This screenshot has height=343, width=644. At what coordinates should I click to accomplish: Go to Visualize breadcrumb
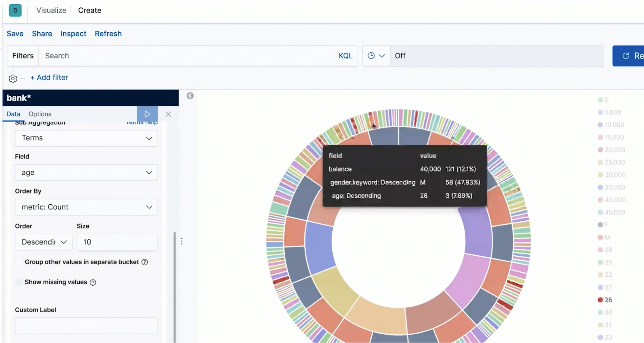click(51, 10)
